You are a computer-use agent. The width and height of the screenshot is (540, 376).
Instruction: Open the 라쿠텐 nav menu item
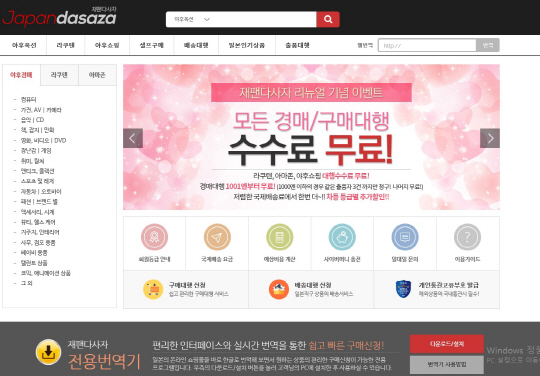65,45
